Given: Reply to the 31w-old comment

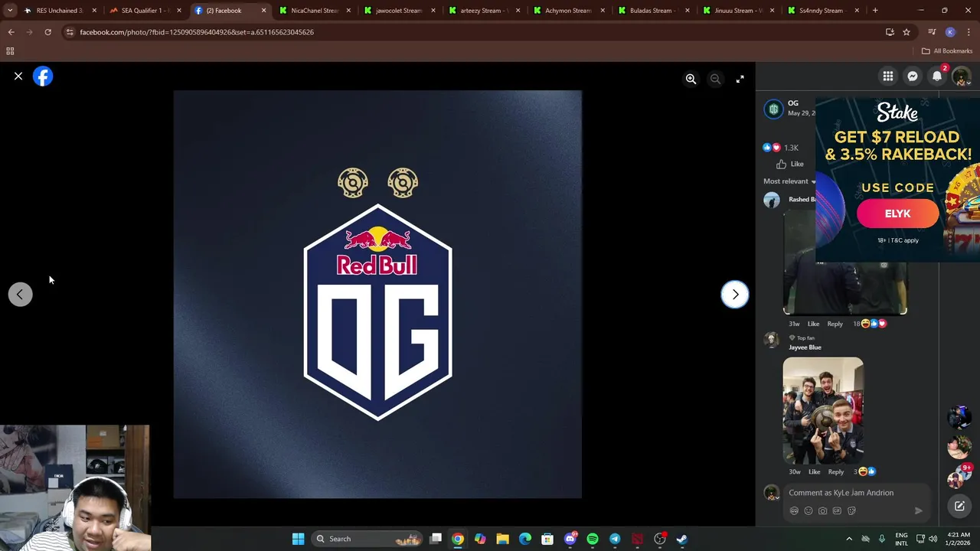Looking at the screenshot, I should [x=835, y=324].
